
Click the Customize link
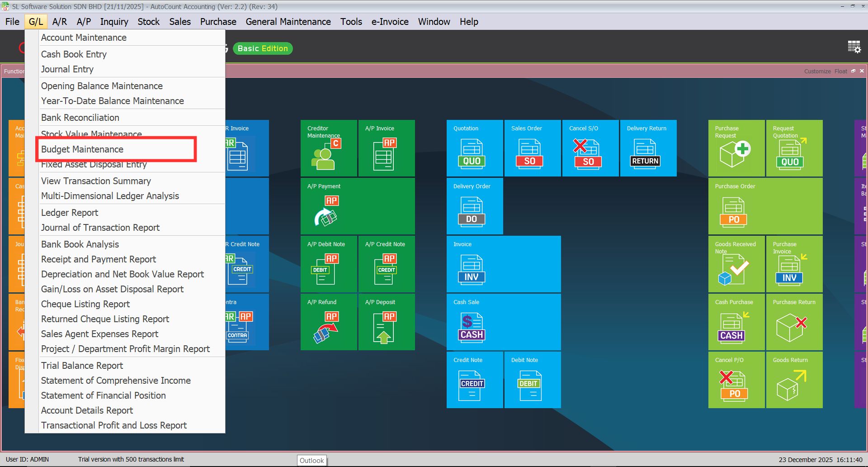[817, 71]
